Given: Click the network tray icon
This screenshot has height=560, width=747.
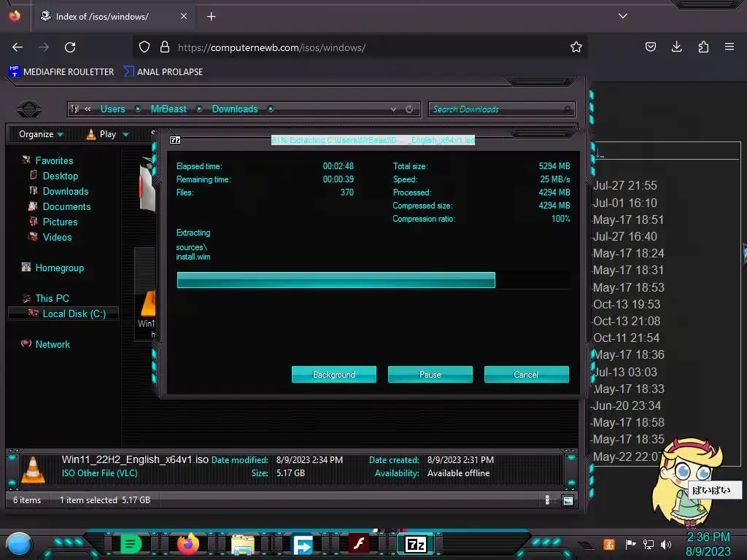Looking at the screenshot, I should 649,544.
